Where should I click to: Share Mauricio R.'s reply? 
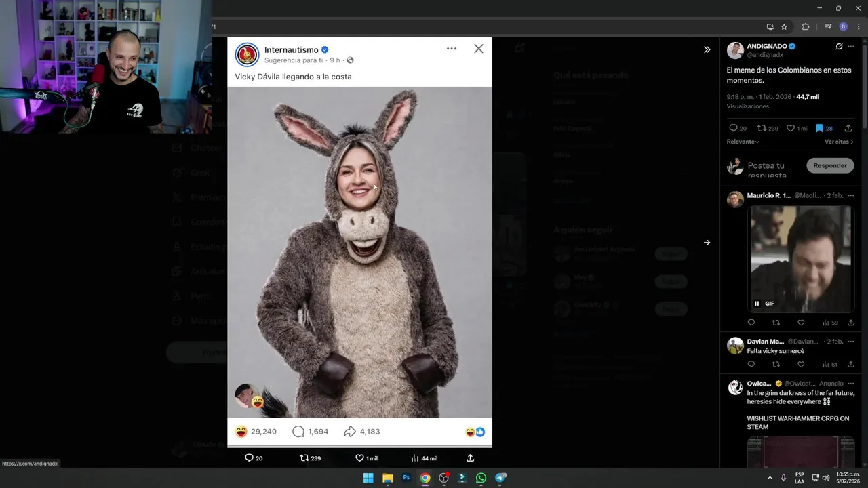851,323
